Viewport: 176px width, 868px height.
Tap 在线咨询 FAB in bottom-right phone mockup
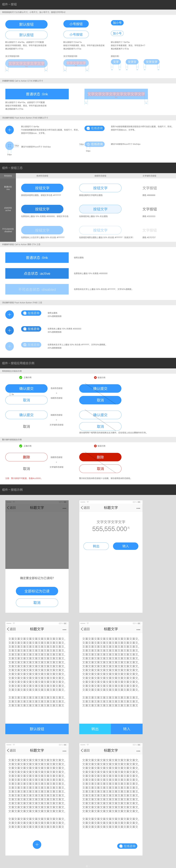tap(127, 846)
